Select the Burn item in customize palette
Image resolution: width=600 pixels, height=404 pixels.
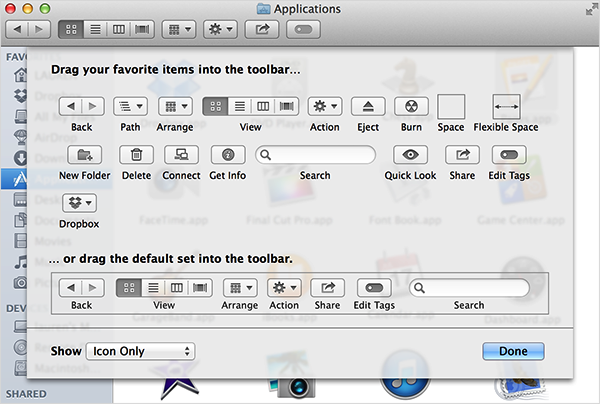(x=411, y=106)
